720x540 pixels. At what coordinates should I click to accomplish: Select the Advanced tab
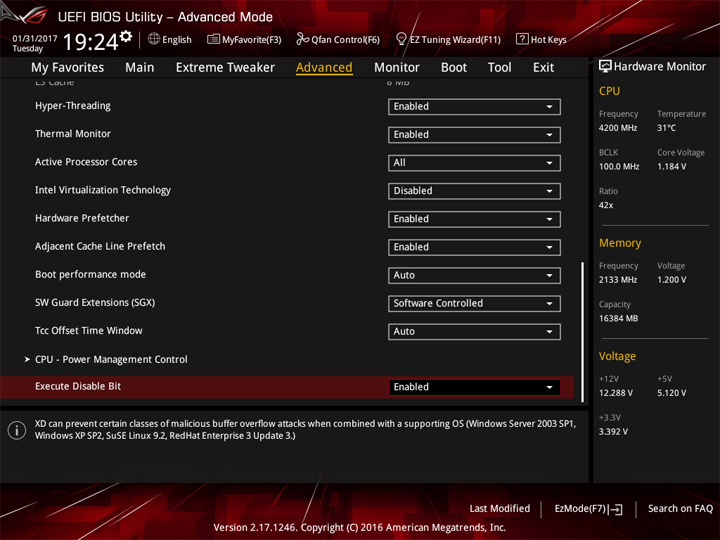tap(324, 68)
